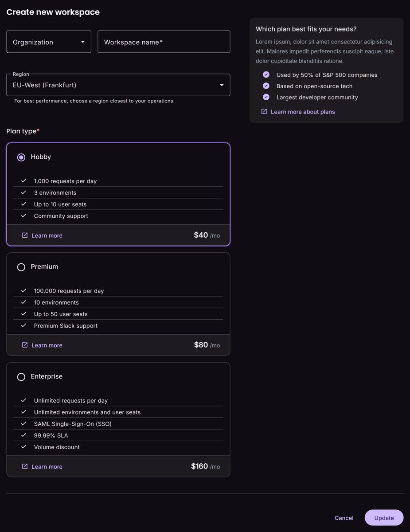Open the Organization dropdown

[49, 42]
